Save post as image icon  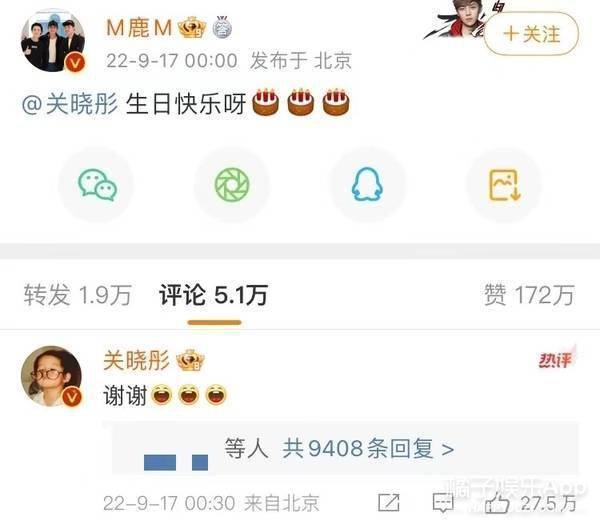pyautogui.click(x=504, y=185)
